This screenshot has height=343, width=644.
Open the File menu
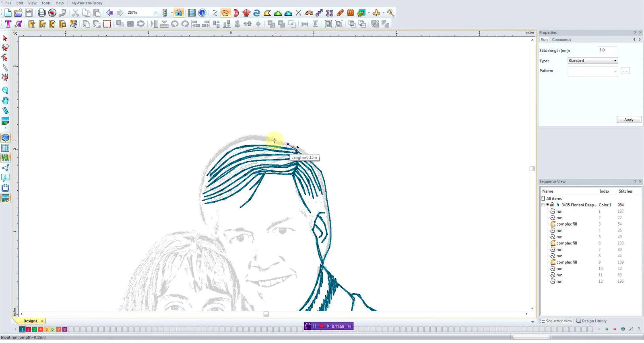(x=8, y=3)
